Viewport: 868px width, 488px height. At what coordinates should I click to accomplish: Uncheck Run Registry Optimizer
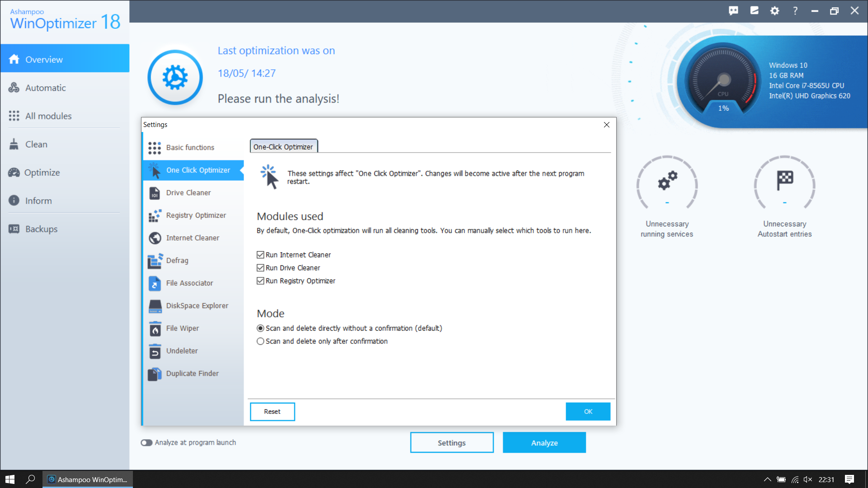click(260, 281)
